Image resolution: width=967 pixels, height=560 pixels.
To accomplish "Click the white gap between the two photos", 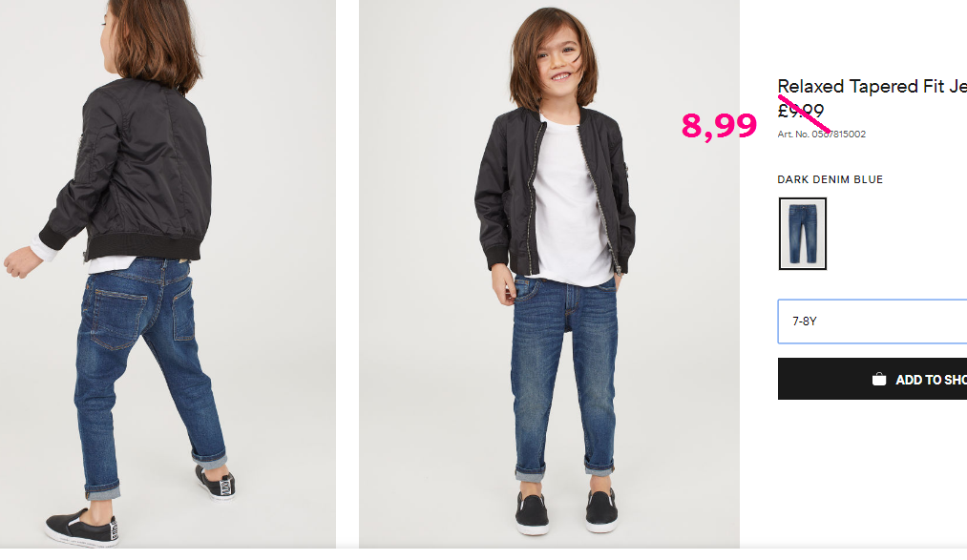I will pos(347,274).
